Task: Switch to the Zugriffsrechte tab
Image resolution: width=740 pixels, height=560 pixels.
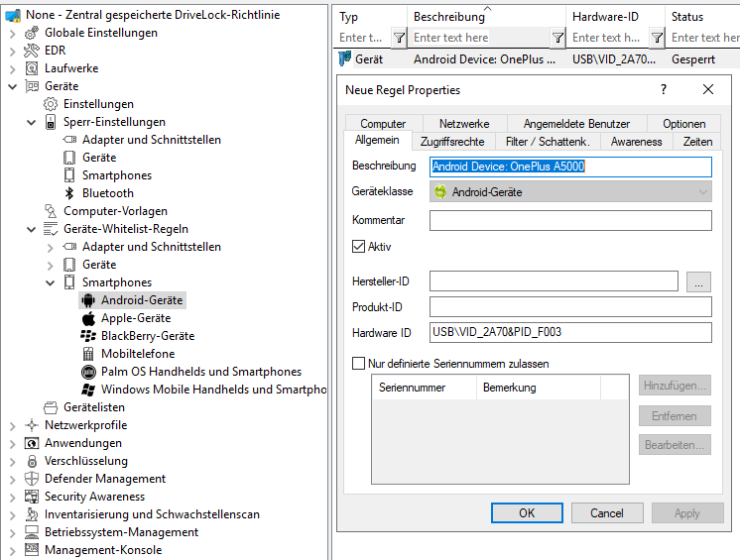Action: coord(452,142)
